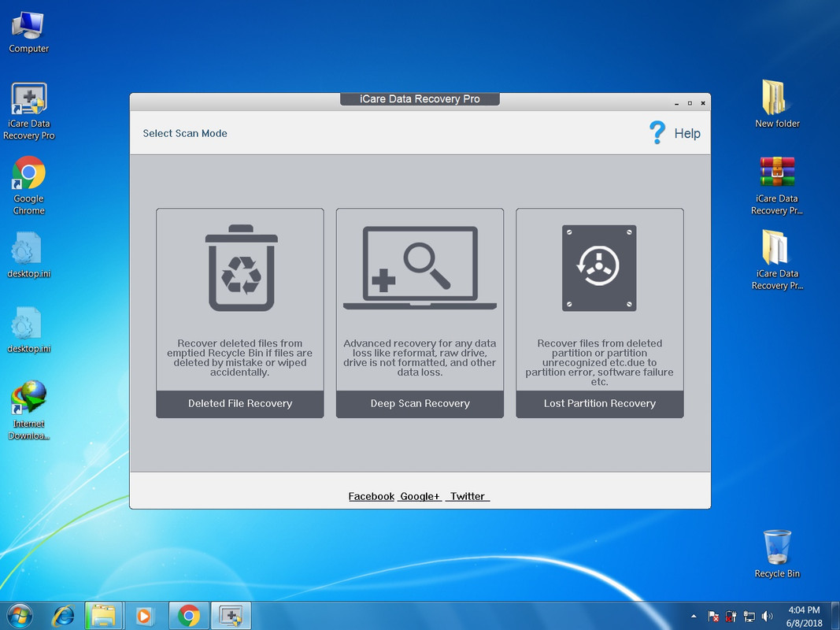840x630 pixels.
Task: Select the Computer desktop icon
Action: tap(28, 32)
